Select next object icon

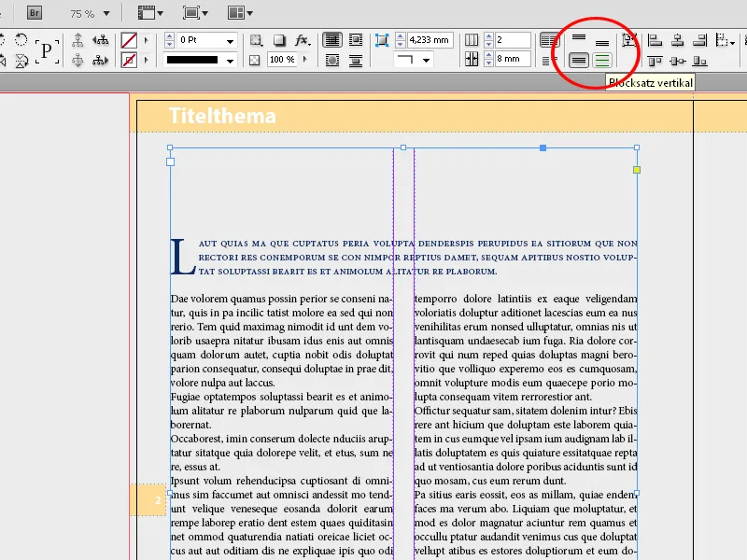point(101,60)
